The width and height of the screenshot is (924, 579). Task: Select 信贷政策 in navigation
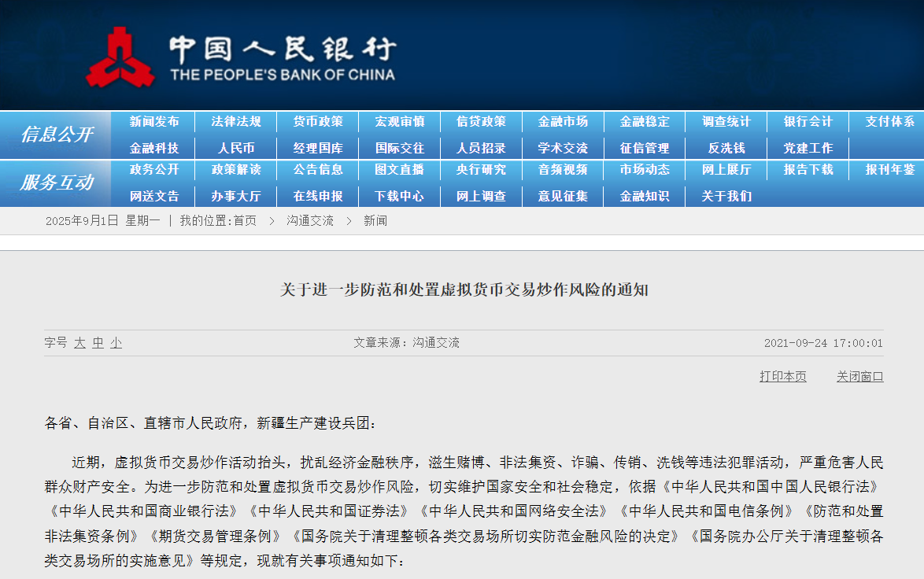pyautogui.click(x=481, y=122)
